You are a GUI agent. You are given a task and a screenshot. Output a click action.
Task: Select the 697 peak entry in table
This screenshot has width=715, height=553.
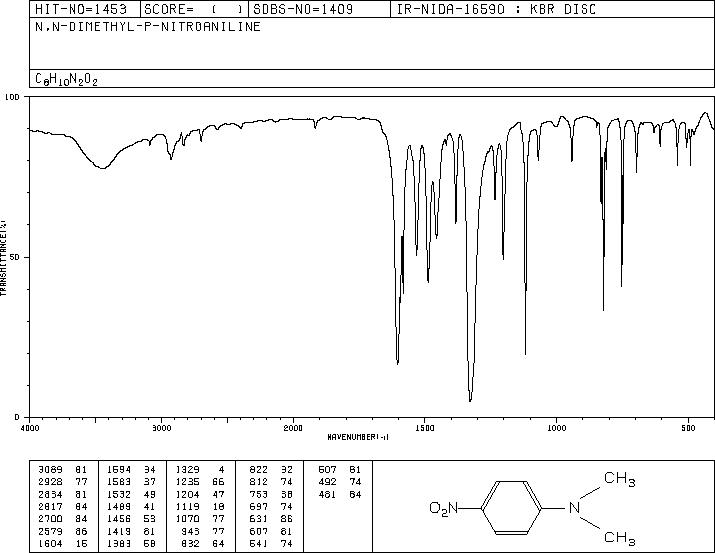tap(271, 506)
